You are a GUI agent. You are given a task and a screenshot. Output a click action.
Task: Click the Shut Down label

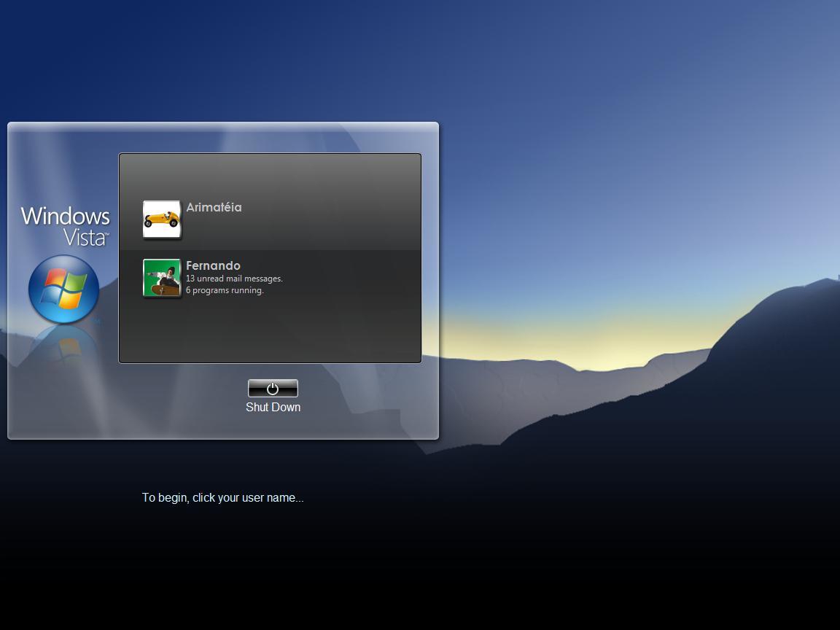tap(273, 407)
